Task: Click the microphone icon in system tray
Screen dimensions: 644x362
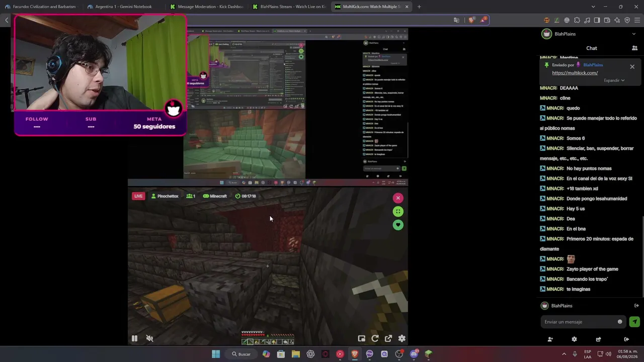Action: [575, 354]
